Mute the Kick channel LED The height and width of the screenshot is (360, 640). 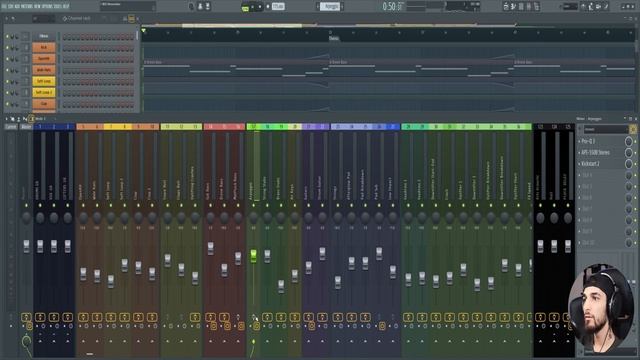pyautogui.click(x=7, y=48)
